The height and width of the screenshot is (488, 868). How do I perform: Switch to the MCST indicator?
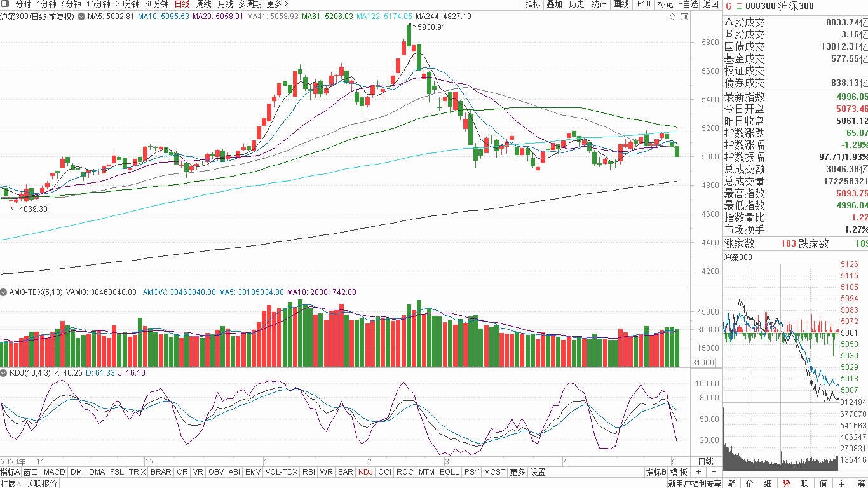point(494,472)
